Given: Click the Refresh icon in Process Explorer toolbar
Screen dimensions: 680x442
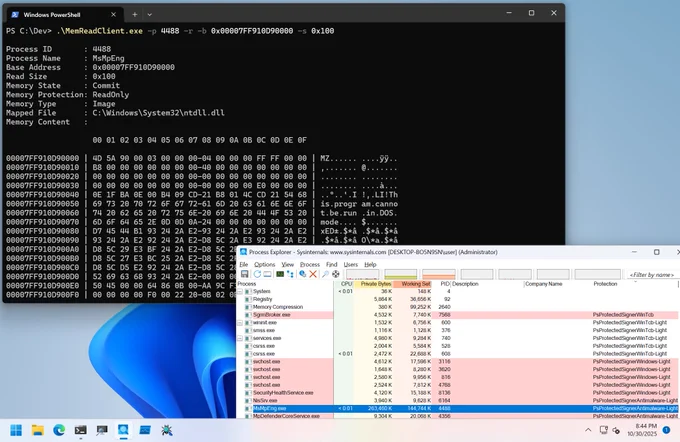Looking at the screenshot, I should [256, 274].
